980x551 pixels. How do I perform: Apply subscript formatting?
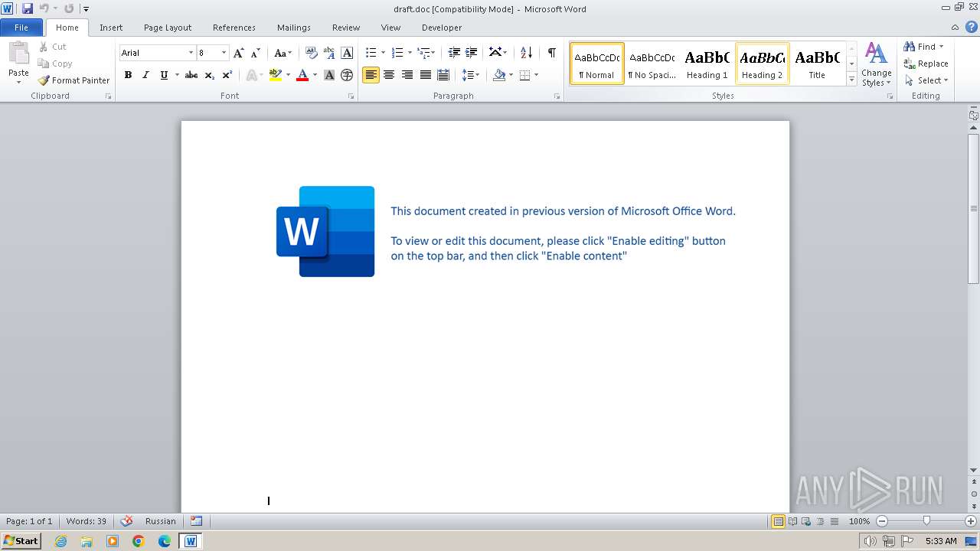[209, 75]
